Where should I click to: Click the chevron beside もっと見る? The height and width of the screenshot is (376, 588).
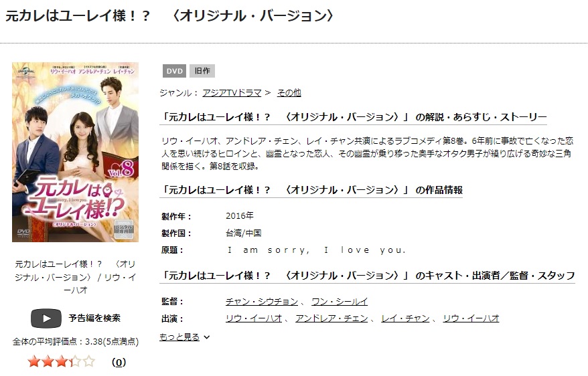click(x=207, y=337)
